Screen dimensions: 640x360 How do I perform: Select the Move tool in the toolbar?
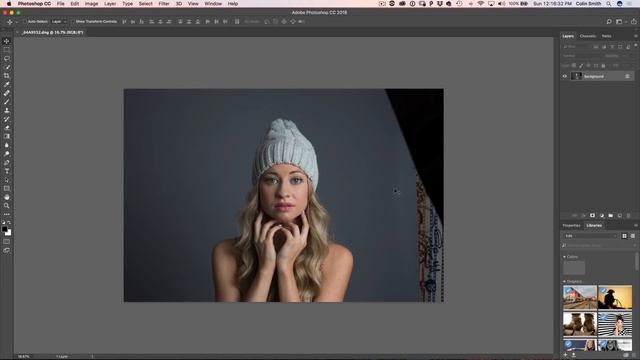[x=7, y=41]
